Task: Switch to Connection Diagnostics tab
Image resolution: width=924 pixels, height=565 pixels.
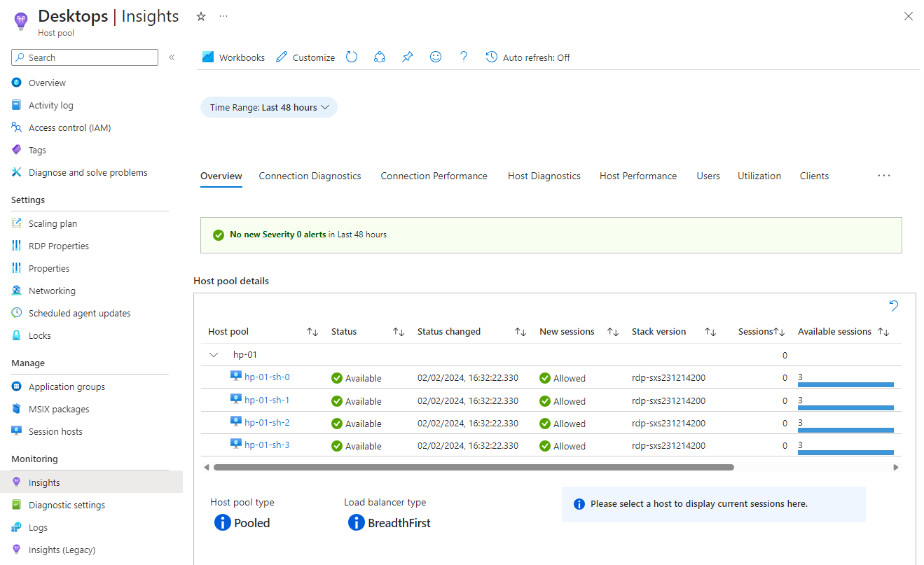Action: click(x=310, y=176)
